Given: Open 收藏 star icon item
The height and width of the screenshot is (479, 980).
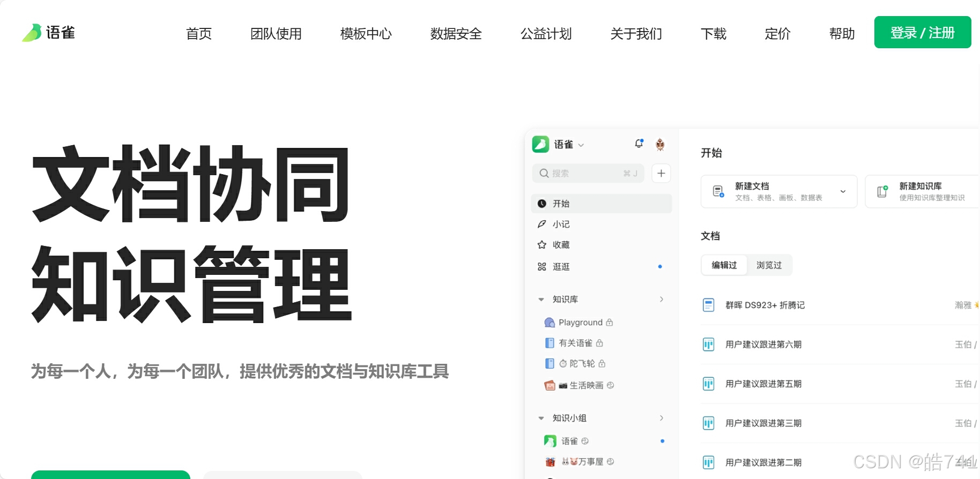Looking at the screenshot, I should pyautogui.click(x=542, y=245).
